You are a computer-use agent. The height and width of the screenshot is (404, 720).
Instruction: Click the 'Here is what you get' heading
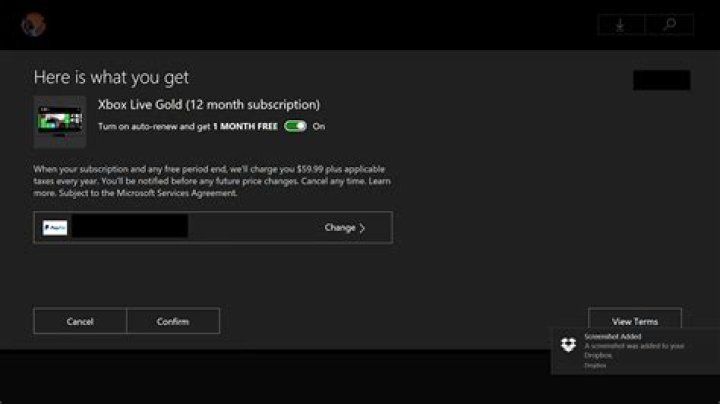tap(111, 77)
